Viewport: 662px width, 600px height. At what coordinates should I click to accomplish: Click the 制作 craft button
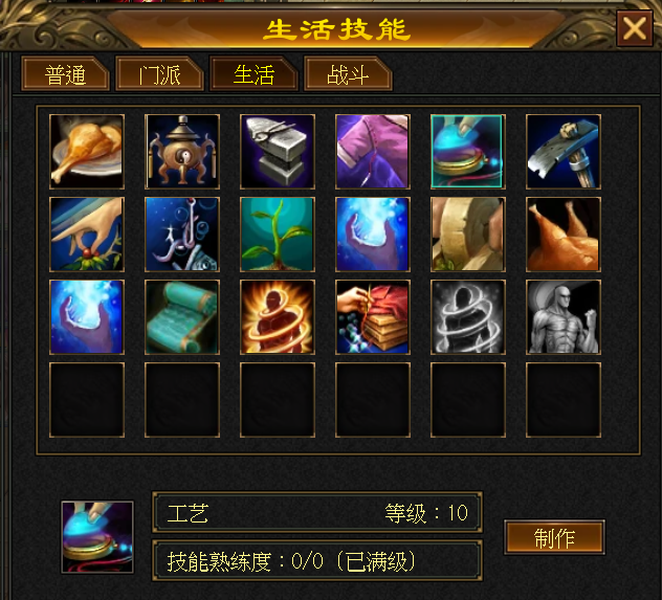click(554, 538)
